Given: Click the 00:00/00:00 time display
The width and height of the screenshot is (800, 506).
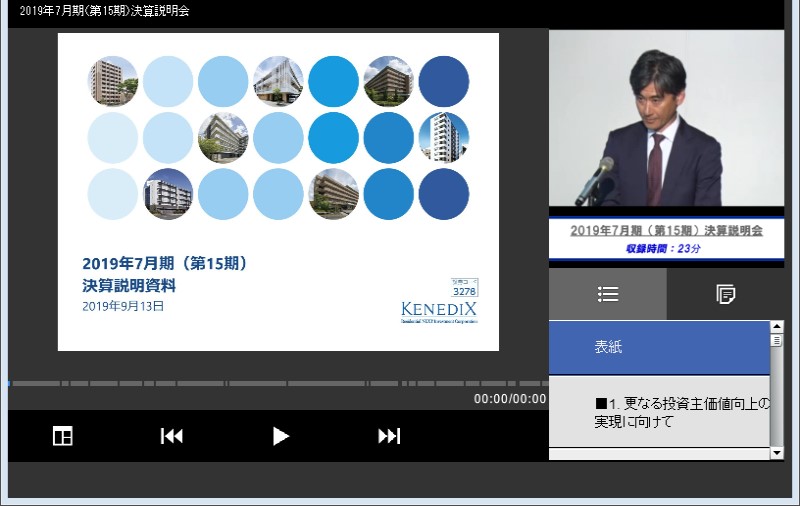Looking at the screenshot, I should 510,399.
